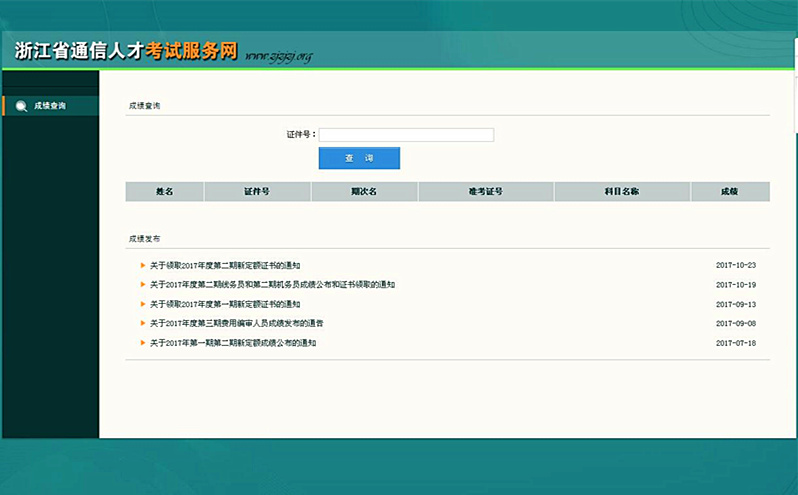The height and width of the screenshot is (495, 798).
Task: Open notice 关于领取2017年度第二期新定额证书的通知
Action: coord(225,265)
